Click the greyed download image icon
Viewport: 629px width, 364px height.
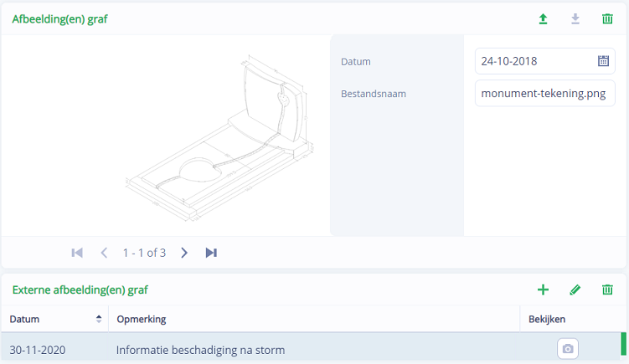[575, 19]
